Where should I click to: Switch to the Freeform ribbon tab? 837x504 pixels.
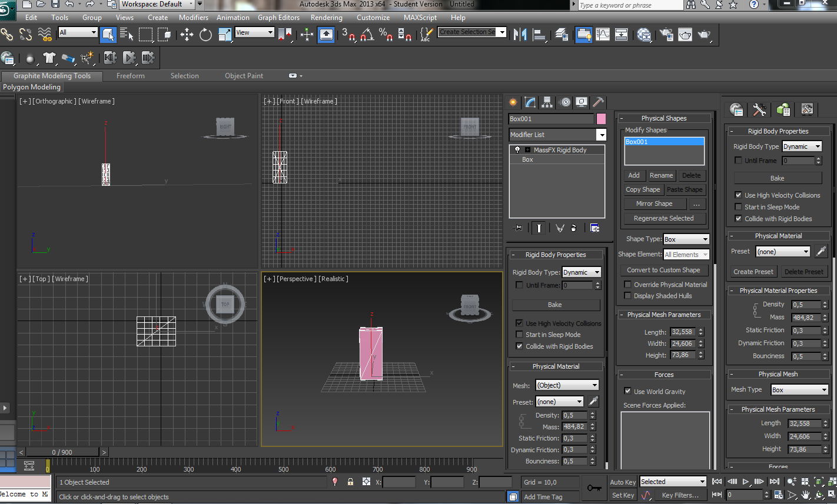pos(130,76)
